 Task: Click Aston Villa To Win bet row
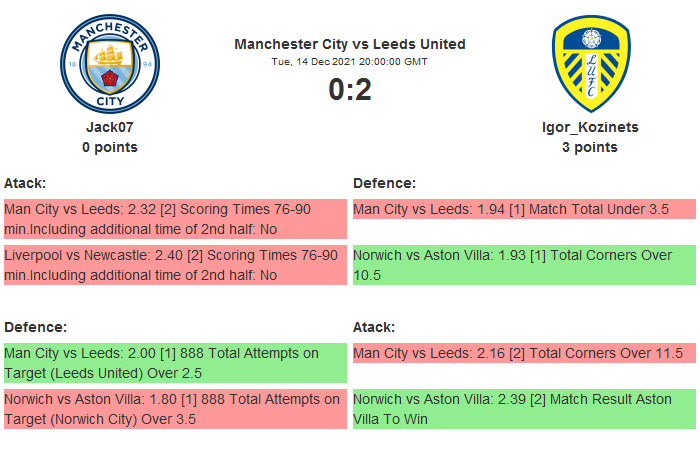point(523,409)
